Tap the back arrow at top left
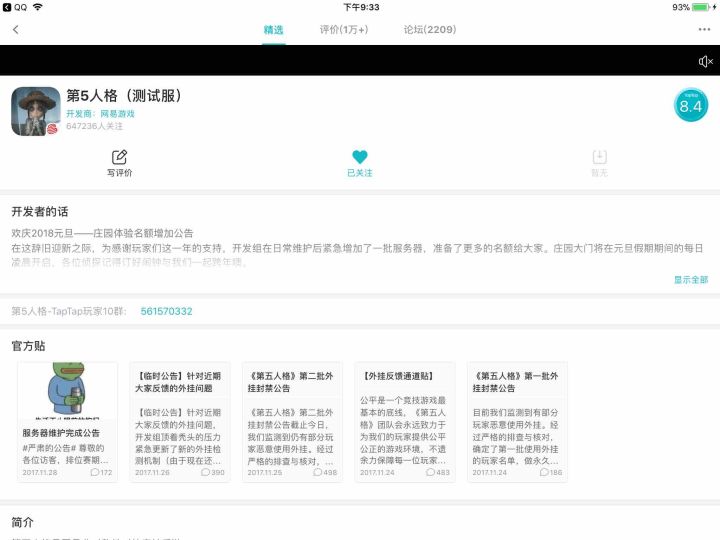 [16, 30]
